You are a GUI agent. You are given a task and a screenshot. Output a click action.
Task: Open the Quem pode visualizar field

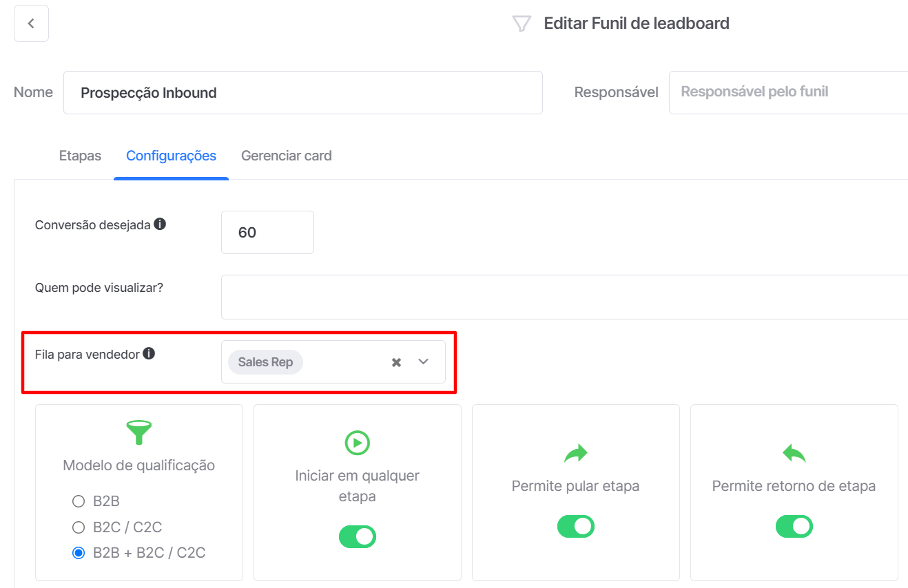[x=564, y=297]
